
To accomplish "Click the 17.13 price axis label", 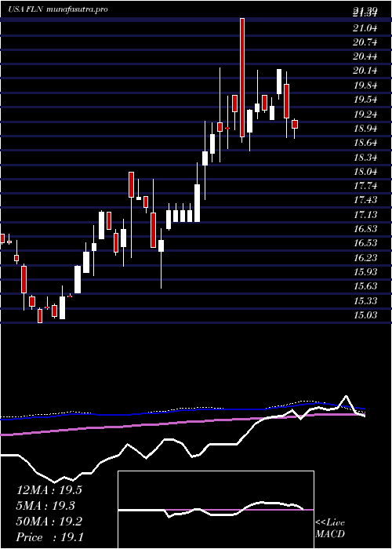I will pos(365,215).
